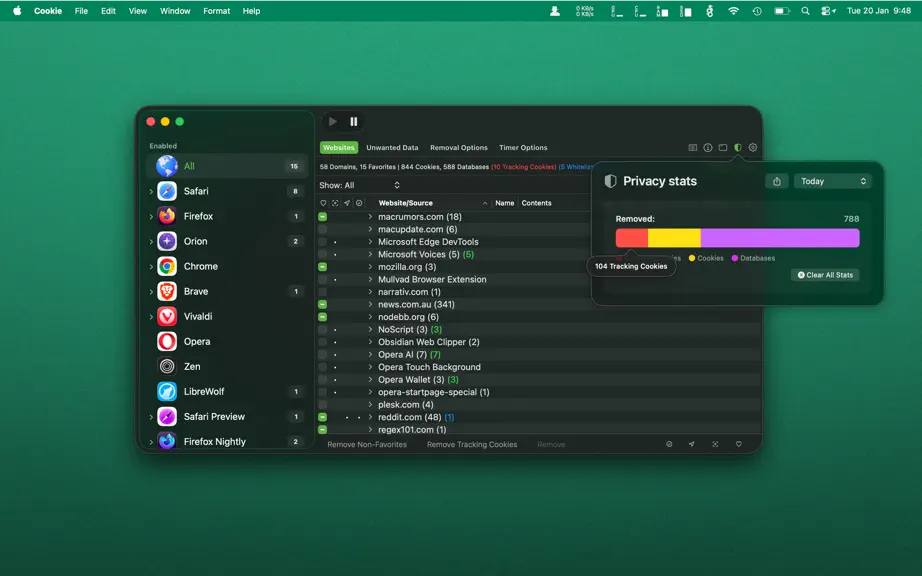Click the Clear All Stats button

click(825, 275)
